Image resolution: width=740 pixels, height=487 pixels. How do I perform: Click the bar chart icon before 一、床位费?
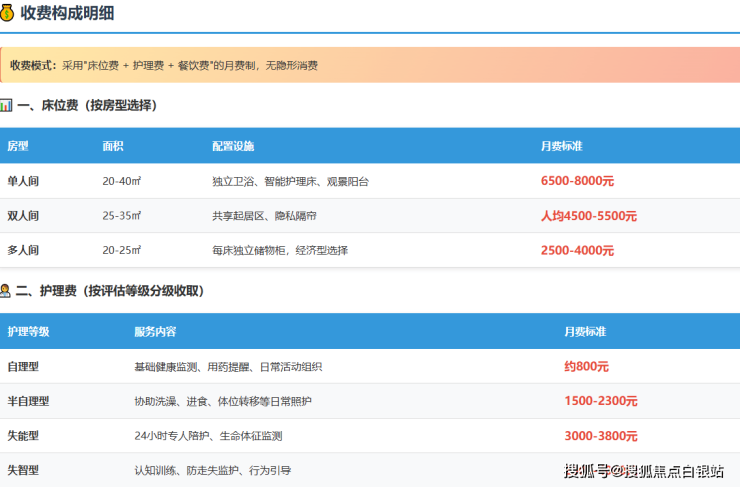(6, 105)
